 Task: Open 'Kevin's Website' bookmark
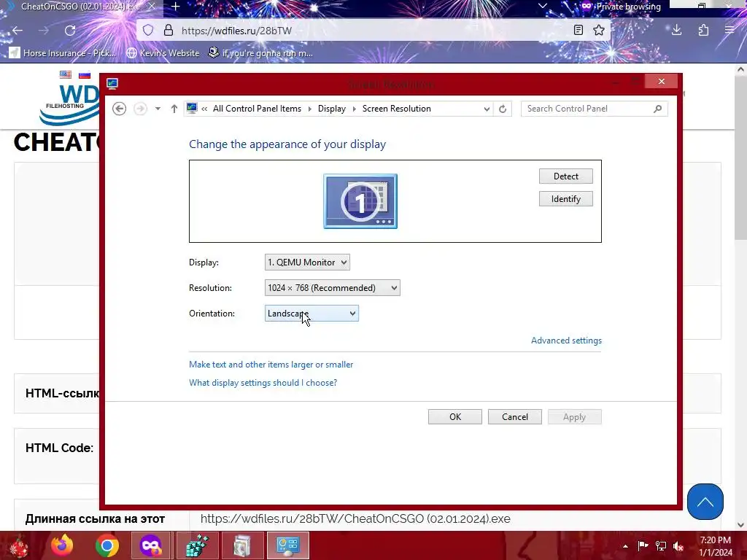pos(163,52)
